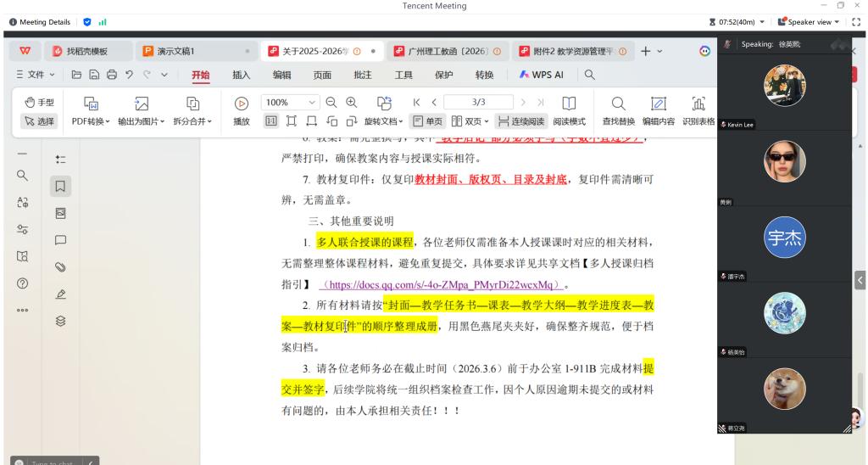Click the Find and Replace (查找替换) tool
The height and width of the screenshot is (465, 868).
[619, 110]
